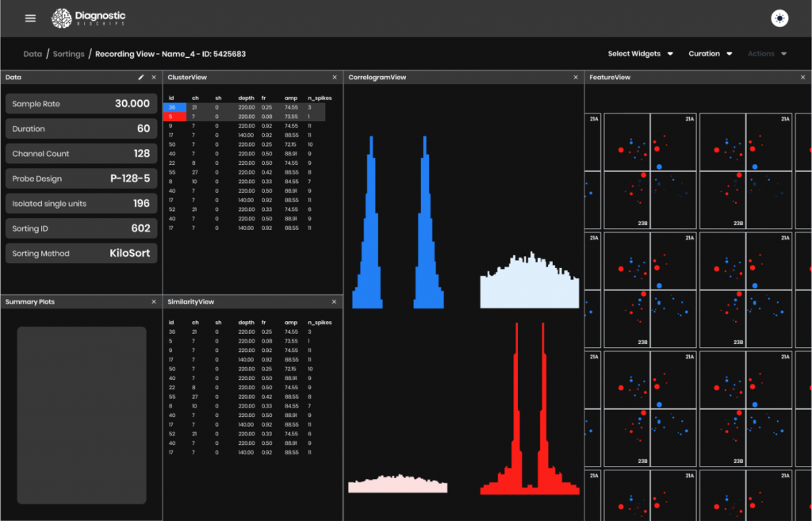Close the CorrelogramView panel
Image resolution: width=812 pixels, height=521 pixels.
pos(576,77)
